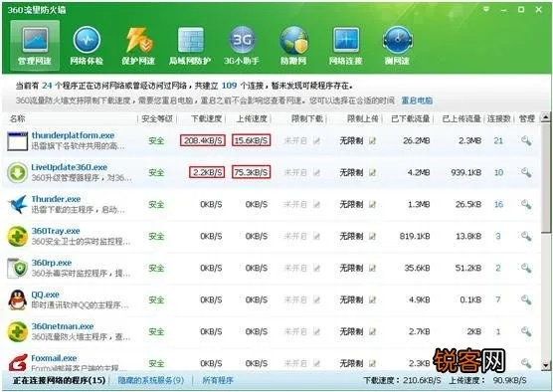Click the vertical scrollbar thumb
The image size is (553, 392).
546,177
